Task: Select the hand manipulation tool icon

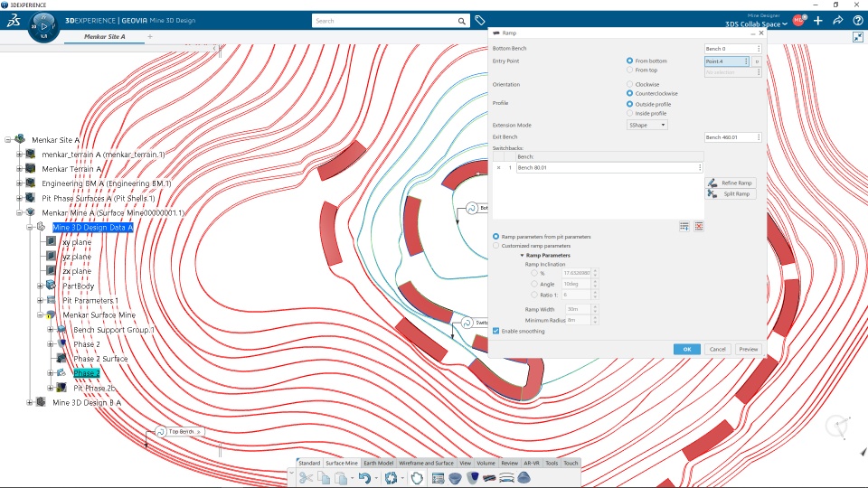Action: coord(417,477)
